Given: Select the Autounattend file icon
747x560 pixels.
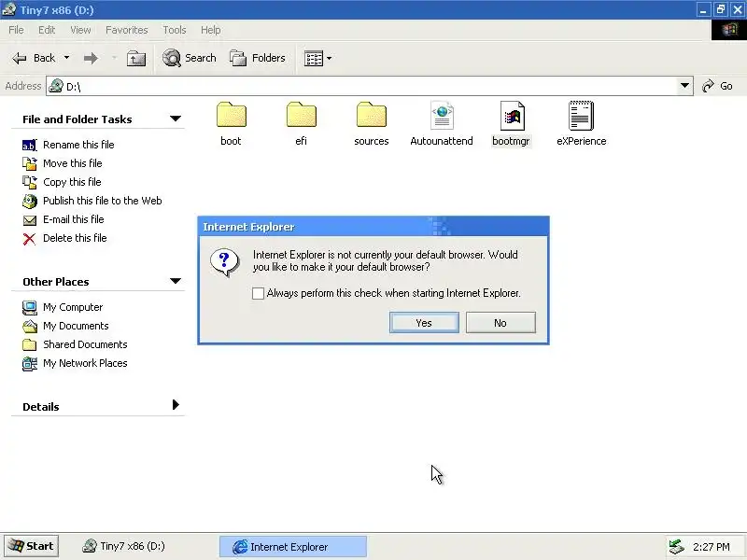Looking at the screenshot, I should click(442, 115).
